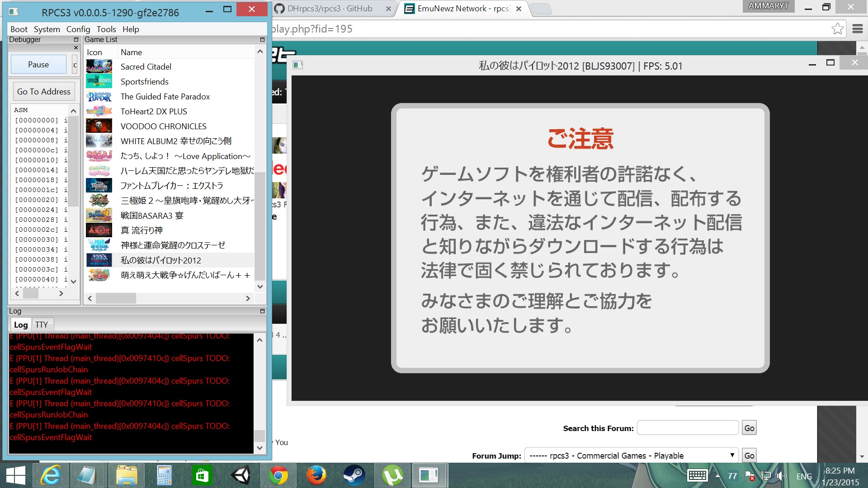Viewport: 868px width, 488px height.
Task: Click the Sacred Citadel game icon
Action: [x=99, y=66]
